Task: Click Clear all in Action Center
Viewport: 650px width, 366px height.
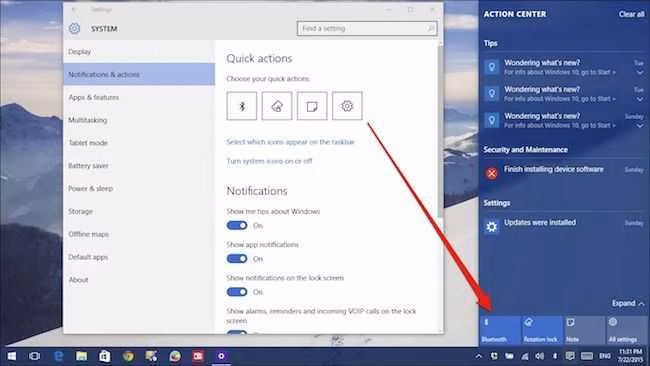Action: (631, 14)
